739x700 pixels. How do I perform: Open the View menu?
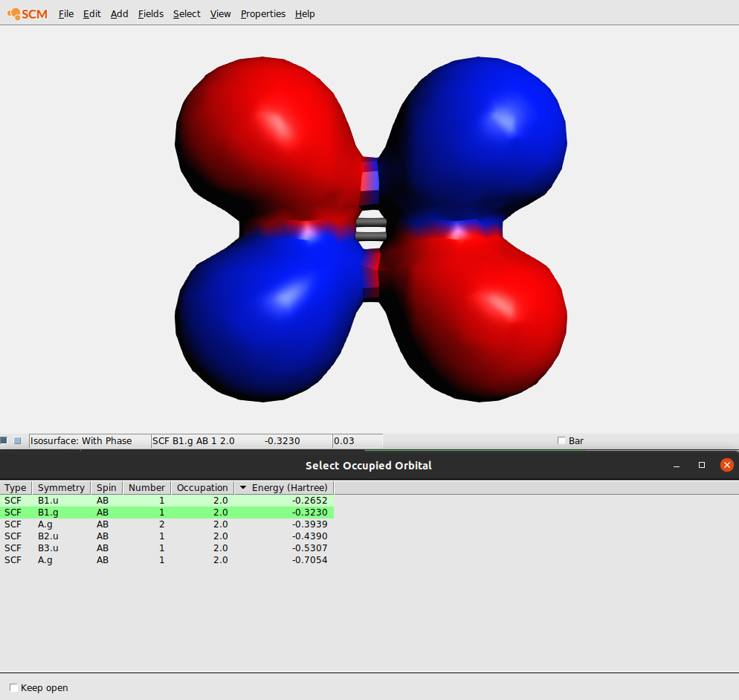point(220,13)
